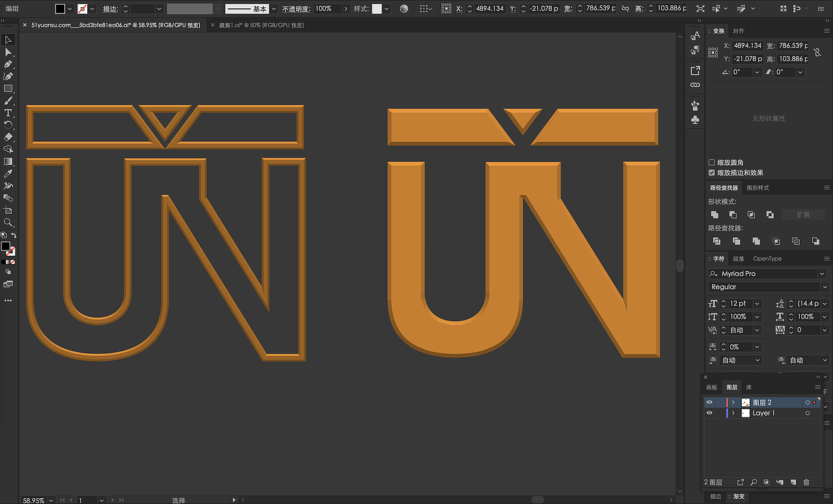833x504 pixels.
Task: Expand the 图层 2 layer contents
Action: (x=733, y=403)
